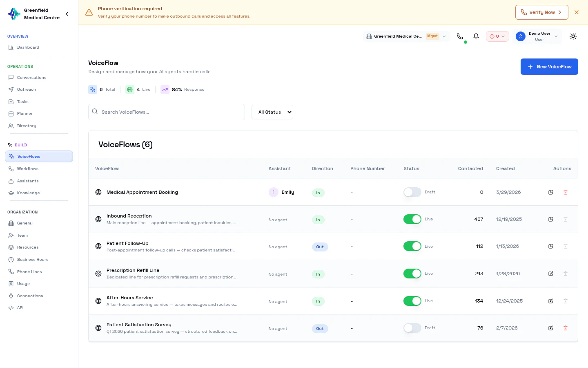Go to Team settings

coord(39,236)
